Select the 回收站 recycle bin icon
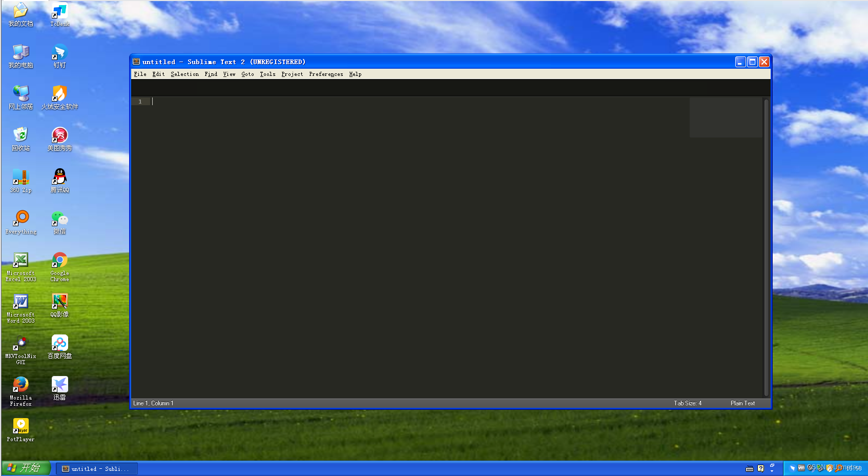868x476 pixels. [x=20, y=139]
